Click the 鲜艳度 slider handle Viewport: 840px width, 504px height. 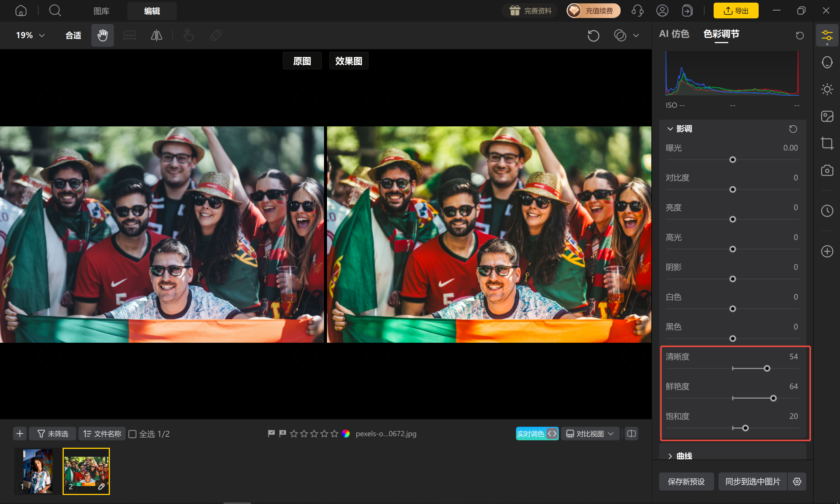tap(773, 398)
